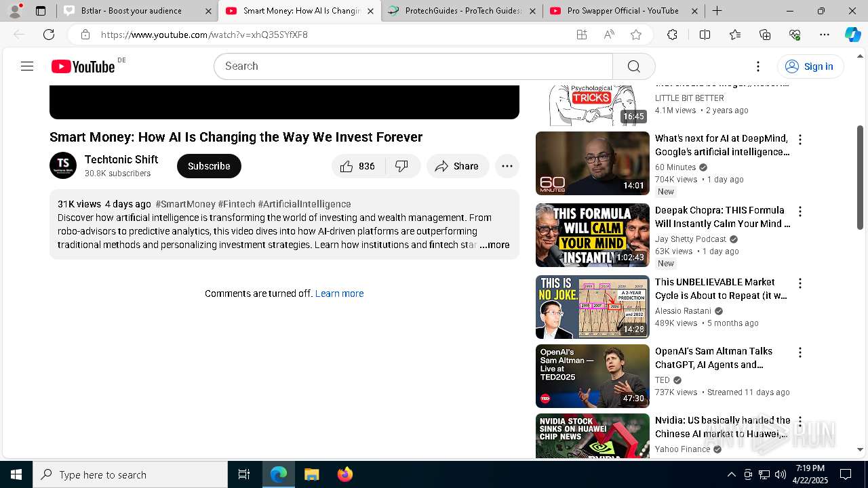Play Sam Altman TED2025 thumbnail
868x488 pixels.
(x=593, y=376)
